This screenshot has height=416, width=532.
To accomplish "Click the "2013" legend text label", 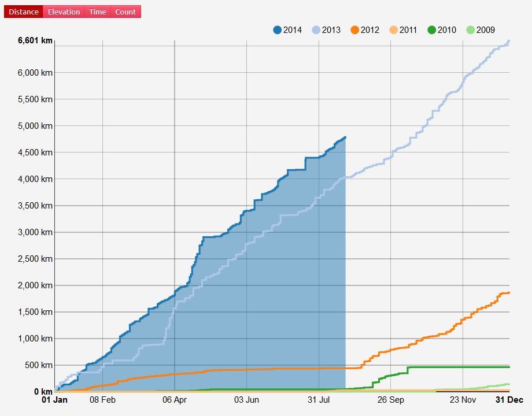I will 331,30.
